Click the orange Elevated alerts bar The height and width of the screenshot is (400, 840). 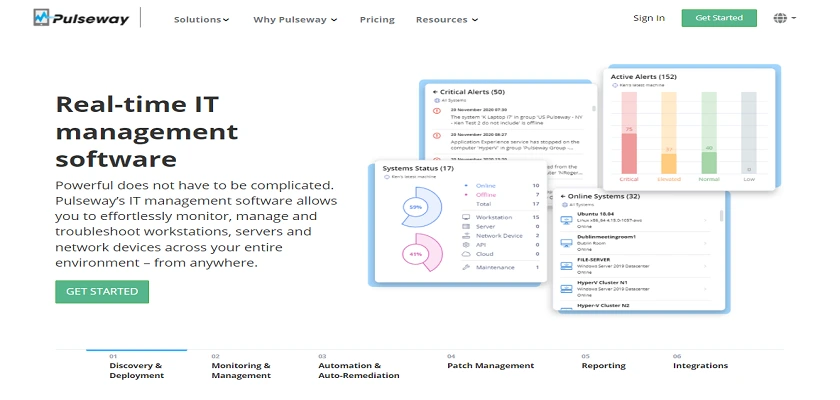coord(669,163)
